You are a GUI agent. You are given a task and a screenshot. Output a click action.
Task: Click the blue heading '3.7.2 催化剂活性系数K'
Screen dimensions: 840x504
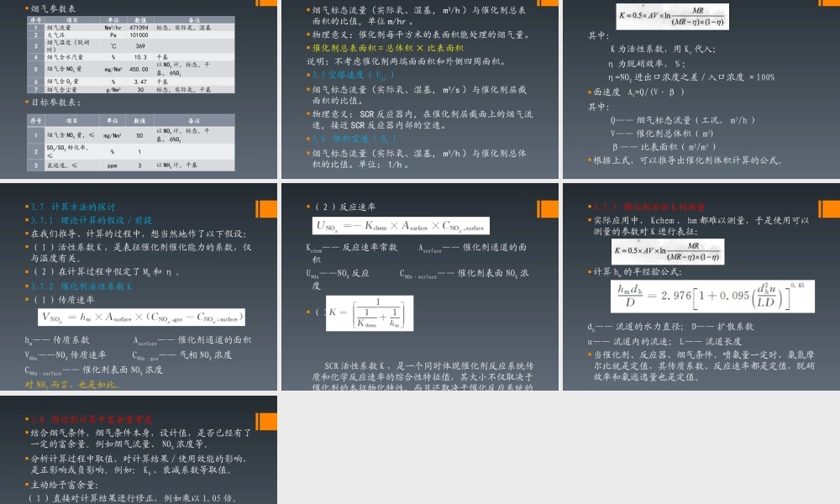click(x=81, y=286)
